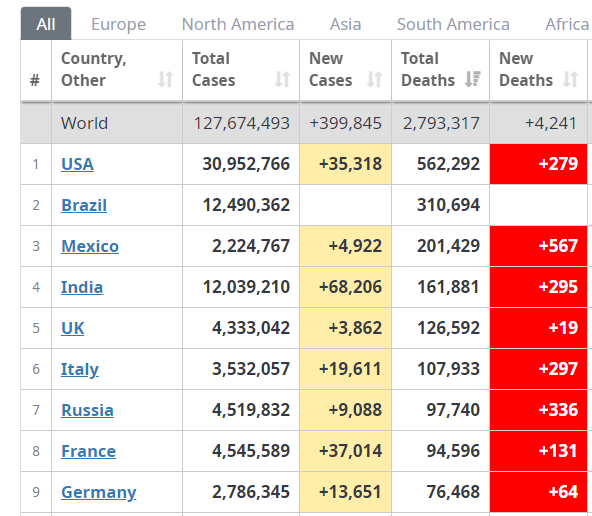Select USA new deaths +279 cell
Image resolution: width=592 pixels, height=516 pixels.
538,164
